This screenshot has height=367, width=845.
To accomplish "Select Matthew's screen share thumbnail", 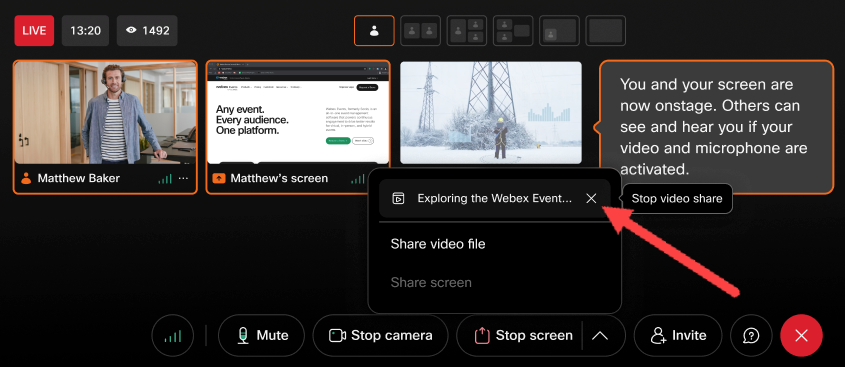I will 298,112.
